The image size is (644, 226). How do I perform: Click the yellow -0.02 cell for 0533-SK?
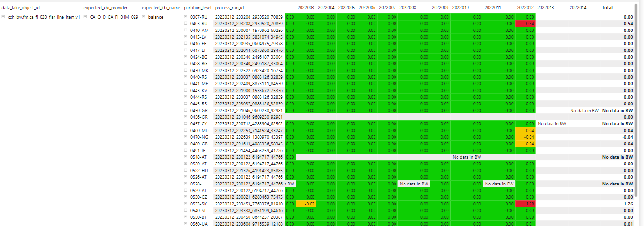[306, 204]
